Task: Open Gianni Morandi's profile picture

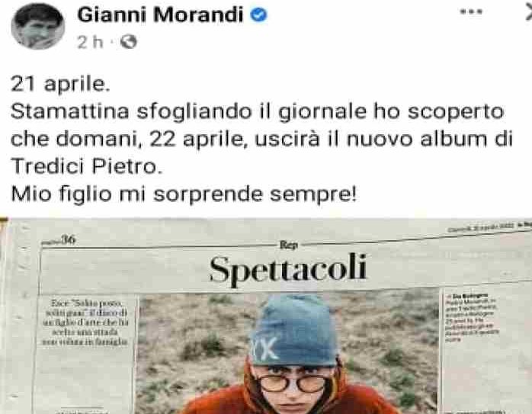Action: click(37, 27)
